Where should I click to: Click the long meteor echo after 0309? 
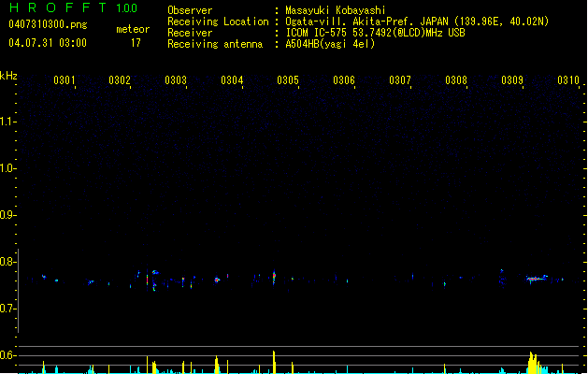pyautogui.click(x=537, y=279)
